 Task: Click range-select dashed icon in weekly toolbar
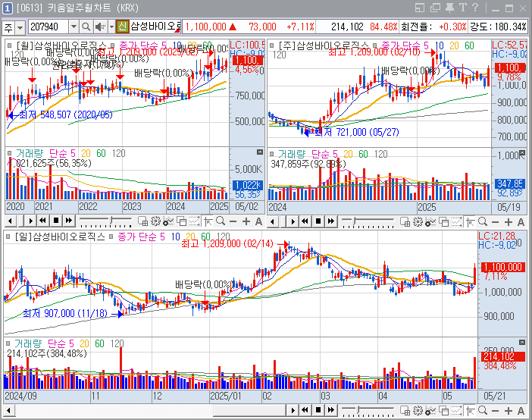coord(457,221)
